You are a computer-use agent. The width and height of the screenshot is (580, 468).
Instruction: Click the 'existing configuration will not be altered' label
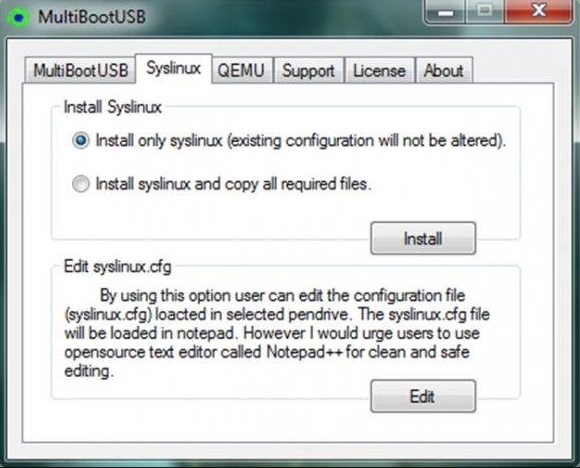[x=366, y=141]
